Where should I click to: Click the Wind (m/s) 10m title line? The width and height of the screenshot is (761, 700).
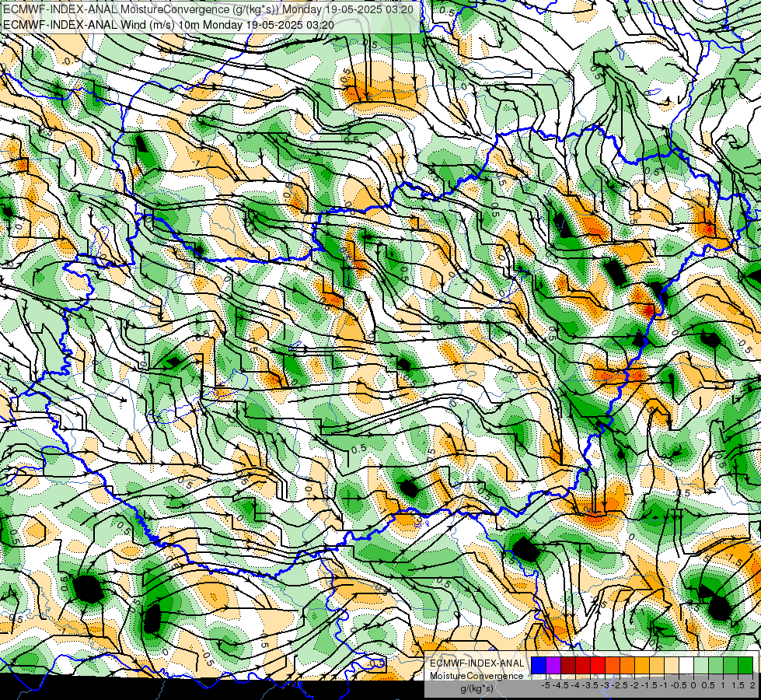coord(169,24)
